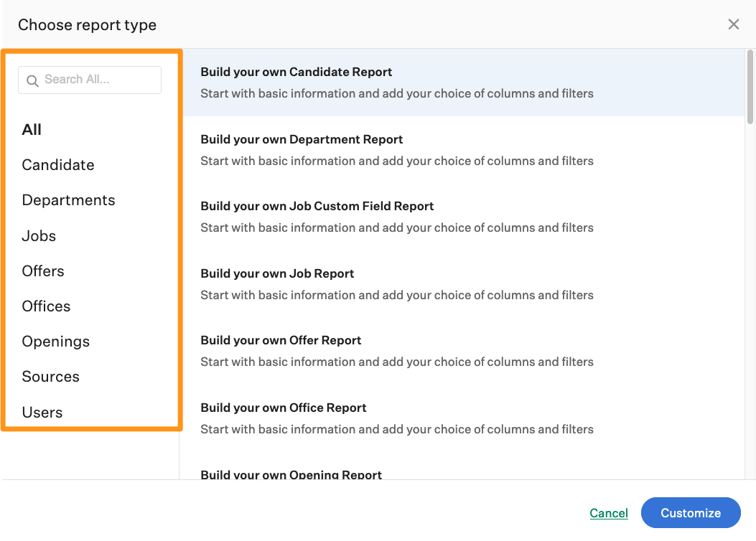Viewport: 756px width, 541px height.
Task: Select the Sources category
Action: 51,377
